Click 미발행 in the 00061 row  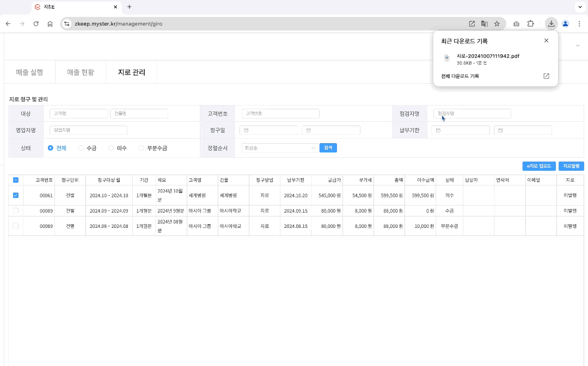coord(570,195)
